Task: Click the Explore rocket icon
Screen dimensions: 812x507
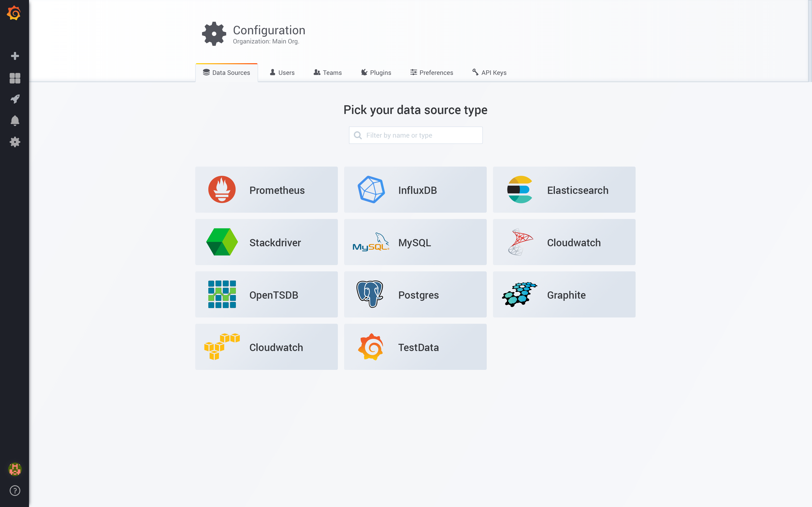Action: pyautogui.click(x=15, y=99)
